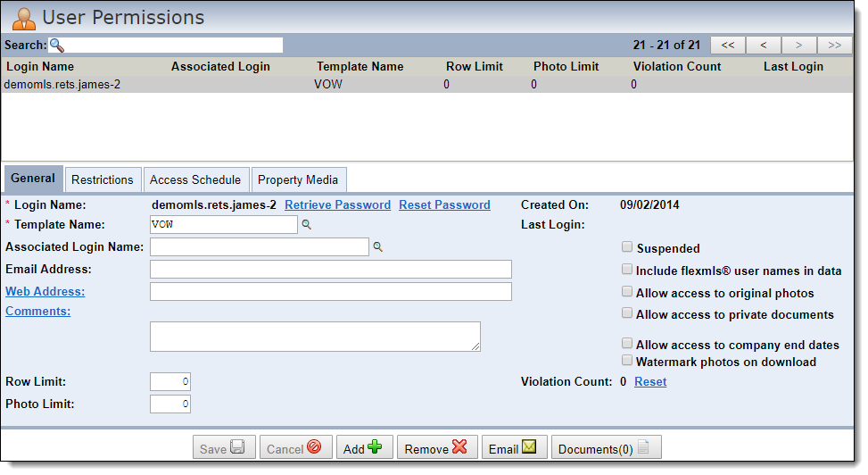Viewport: 868px width, 475px height.
Task: Open the Web Address link
Action: tap(45, 292)
